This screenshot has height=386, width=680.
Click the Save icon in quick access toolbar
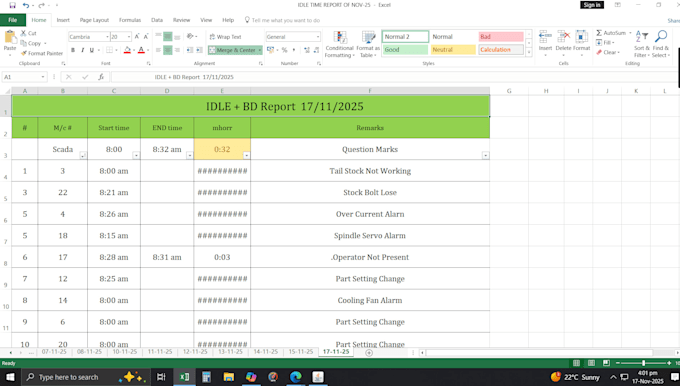coord(12,5)
